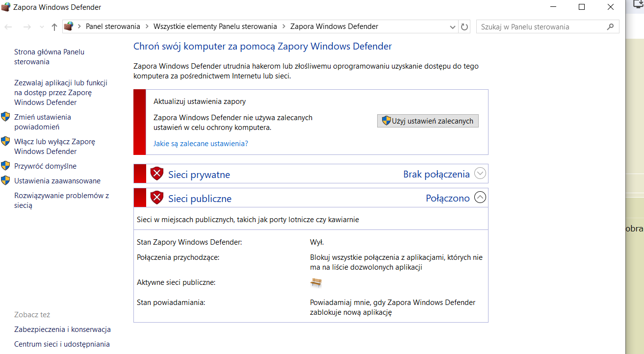The height and width of the screenshot is (354, 644).
Task: Maximize the Zapora Windows Defender window
Action: pos(582,7)
